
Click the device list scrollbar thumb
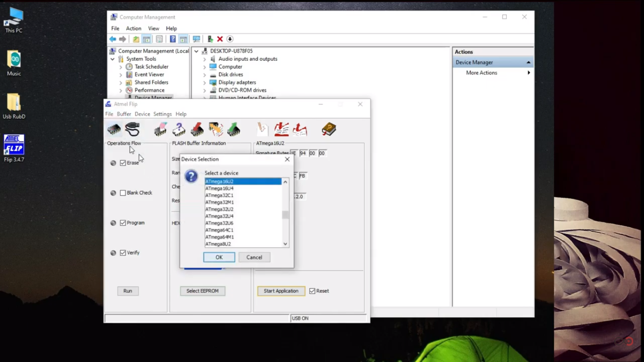[x=285, y=215]
